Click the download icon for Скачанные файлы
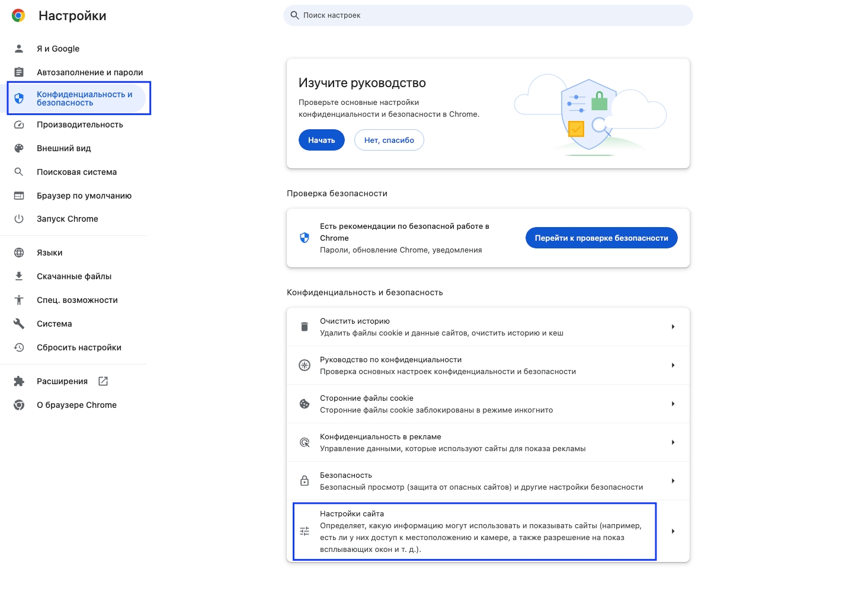Screen dimensions: 868x613 (x=19, y=276)
